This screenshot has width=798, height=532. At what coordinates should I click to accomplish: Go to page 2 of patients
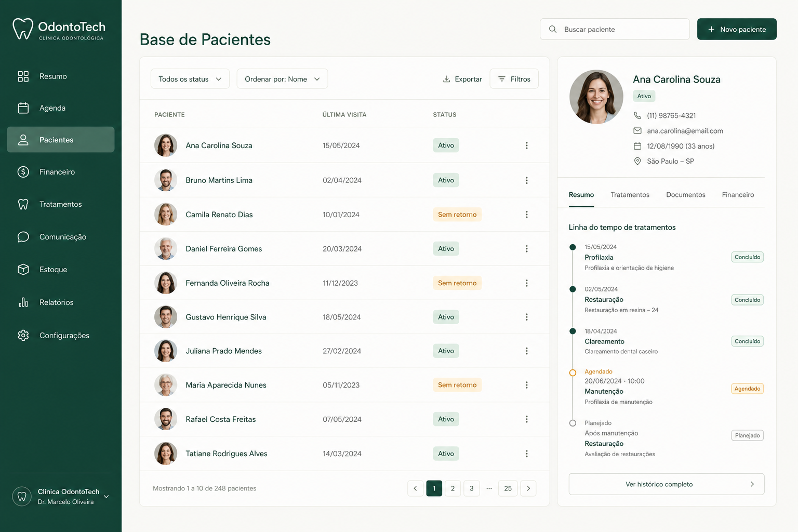[453, 488]
